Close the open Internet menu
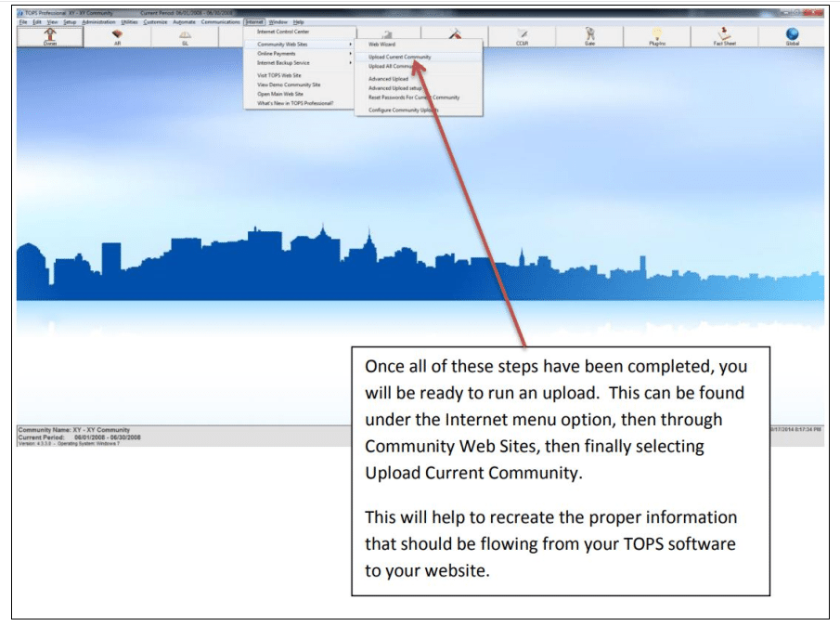Image resolution: width=840 pixels, height=626 pixels. [x=254, y=22]
